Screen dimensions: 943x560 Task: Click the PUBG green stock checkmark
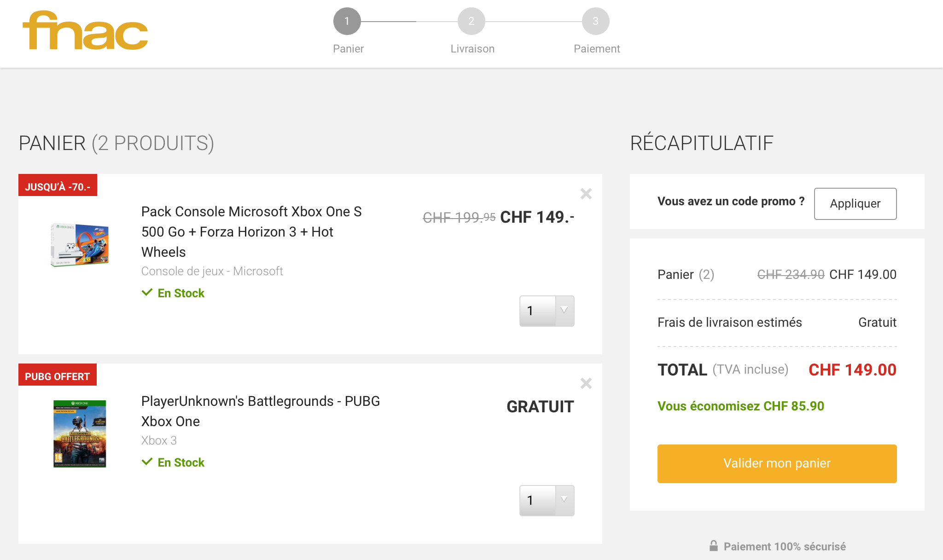[x=147, y=462]
